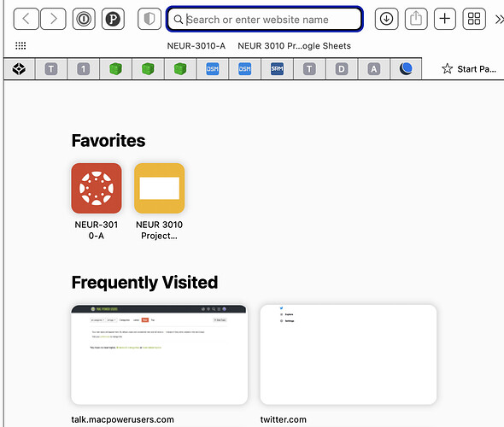504x427 pixels.
Task: Click the forward navigation arrow
Action: coord(53,20)
